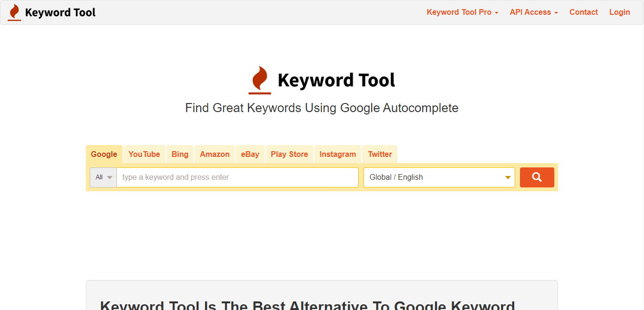The image size is (644, 310).
Task: Click the keyword search input field
Action: click(238, 177)
